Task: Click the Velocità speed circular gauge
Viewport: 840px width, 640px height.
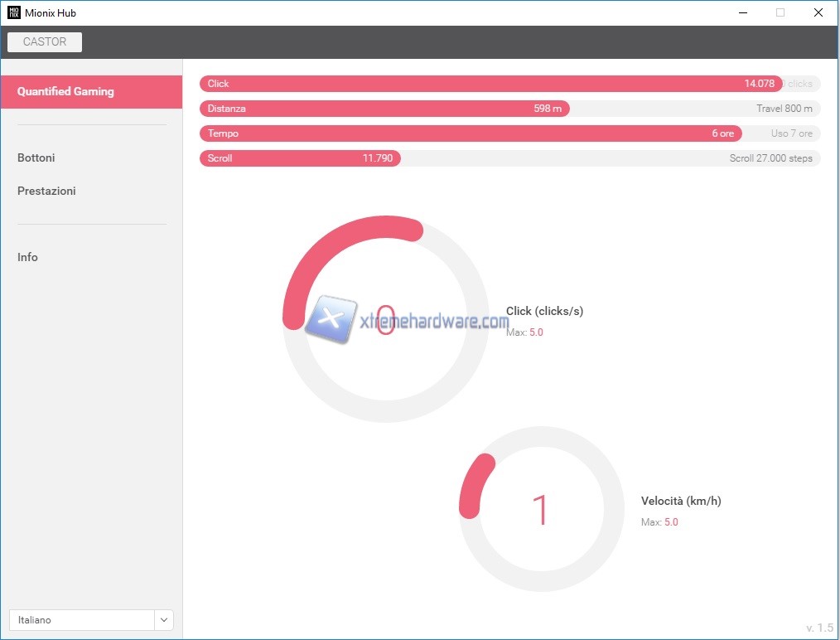Action: pyautogui.click(x=542, y=509)
